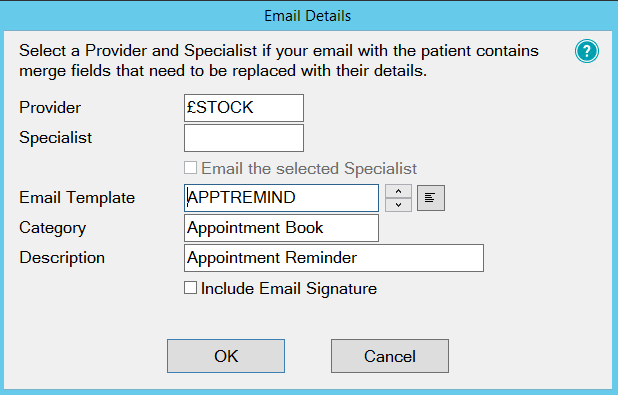
Task: Enable Include Email Signature checkbox
Action: click(x=190, y=288)
